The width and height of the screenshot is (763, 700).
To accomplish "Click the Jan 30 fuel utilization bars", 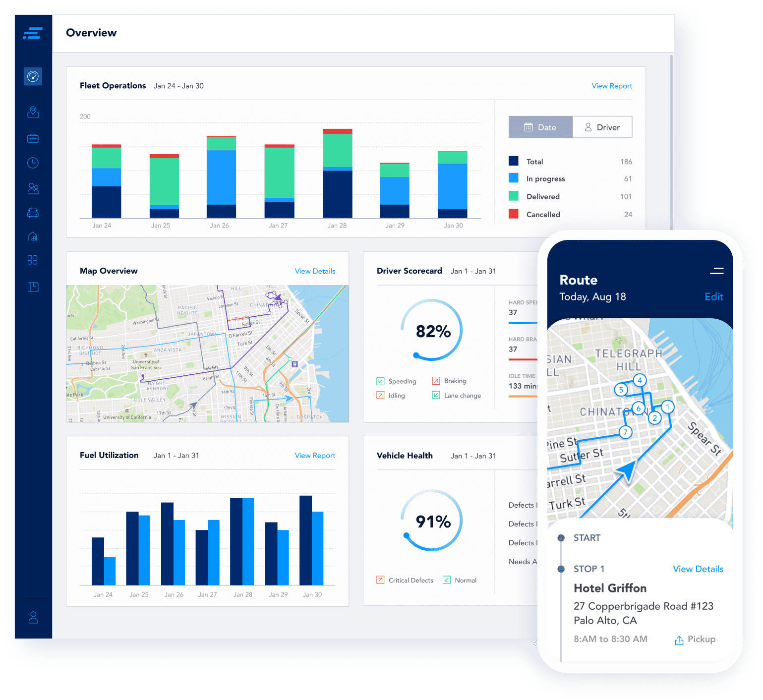I will 311,540.
